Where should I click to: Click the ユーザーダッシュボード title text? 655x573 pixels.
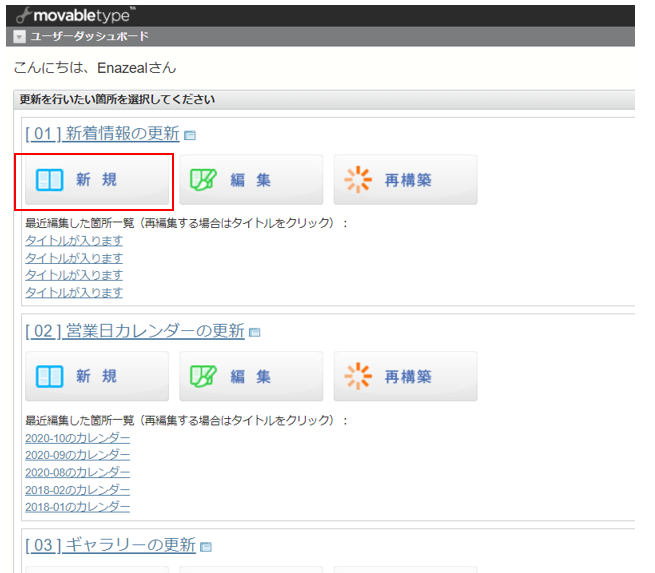coord(89,37)
